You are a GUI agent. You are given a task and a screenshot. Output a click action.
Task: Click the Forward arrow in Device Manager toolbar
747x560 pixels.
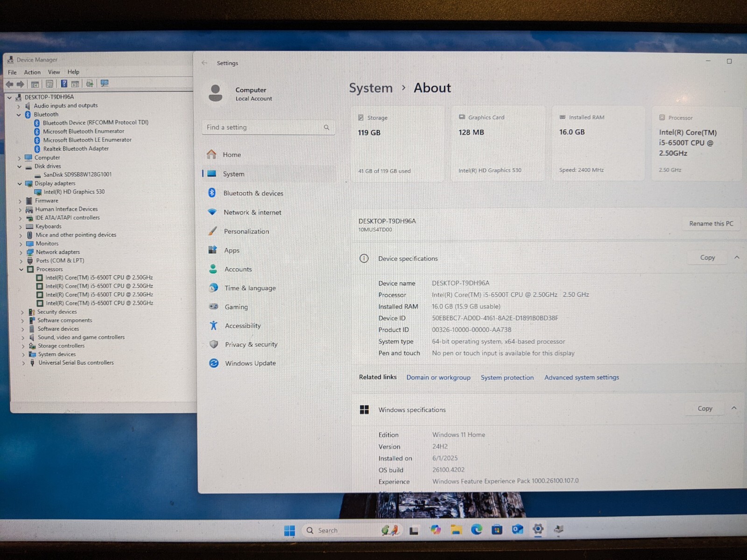[21, 84]
